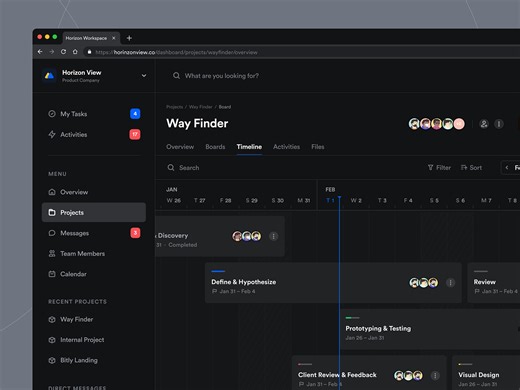The height and width of the screenshot is (390, 520).
Task: Open the Client Review & Feedback card
Action: click(x=369, y=373)
